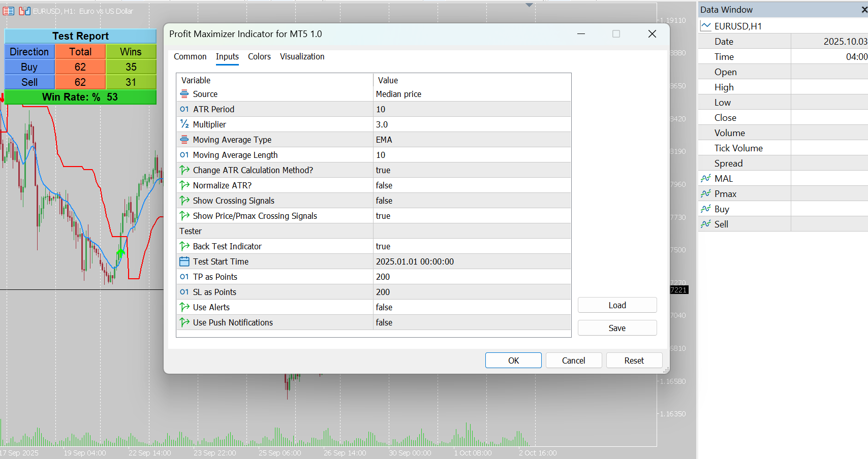This screenshot has height=459, width=868.
Task: Click the chart shift triangle marker at chart top
Action: tap(529, 5)
